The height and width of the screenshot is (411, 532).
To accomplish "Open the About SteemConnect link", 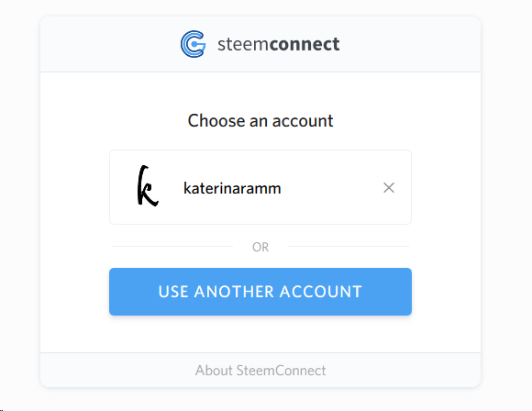I will (x=260, y=371).
